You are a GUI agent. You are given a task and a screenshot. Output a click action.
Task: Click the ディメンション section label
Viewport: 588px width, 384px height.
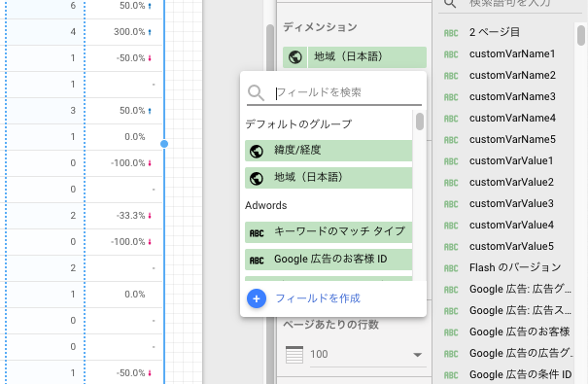tap(320, 27)
